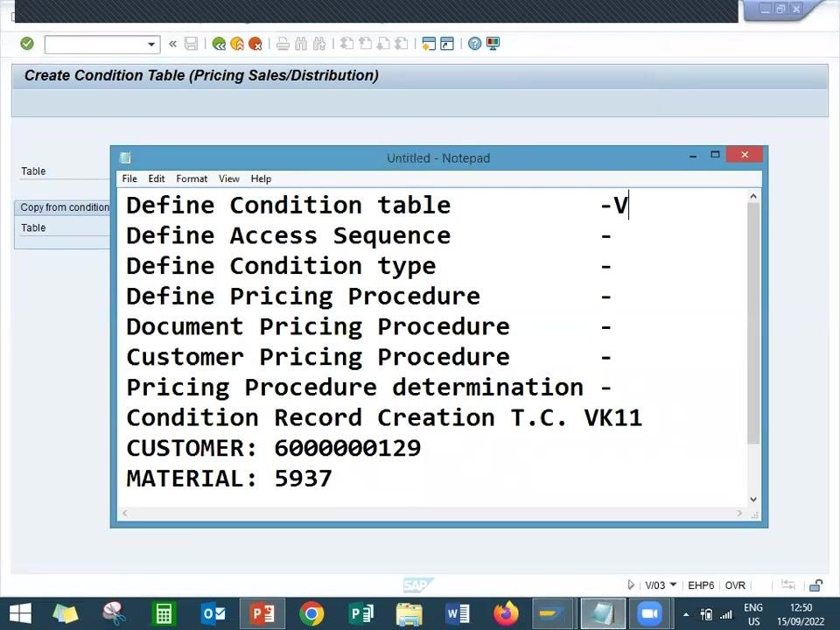The image size is (840, 630).
Task: Click the Create New Session icon
Action: pyautogui.click(x=429, y=44)
